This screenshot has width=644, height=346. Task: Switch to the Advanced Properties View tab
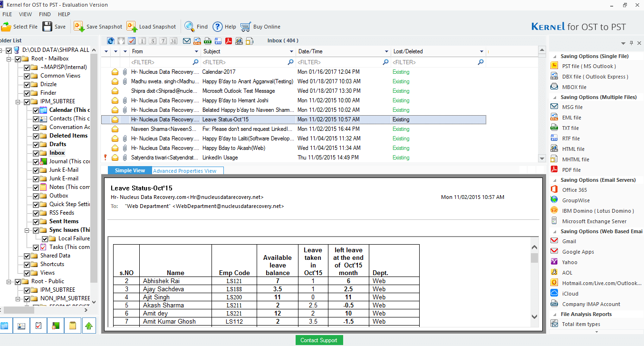pos(187,170)
